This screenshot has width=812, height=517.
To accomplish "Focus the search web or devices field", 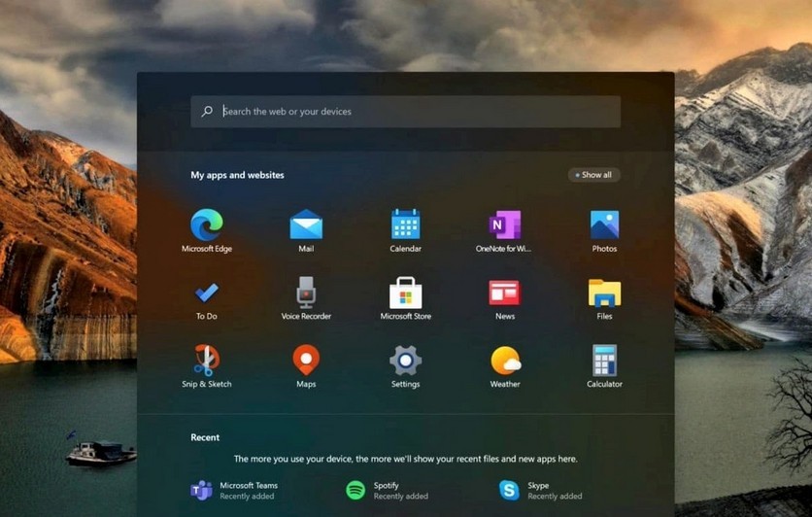I will point(405,112).
